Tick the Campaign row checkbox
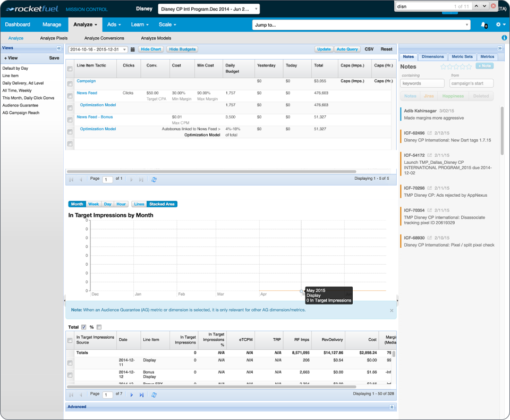510x420 pixels. (x=70, y=84)
